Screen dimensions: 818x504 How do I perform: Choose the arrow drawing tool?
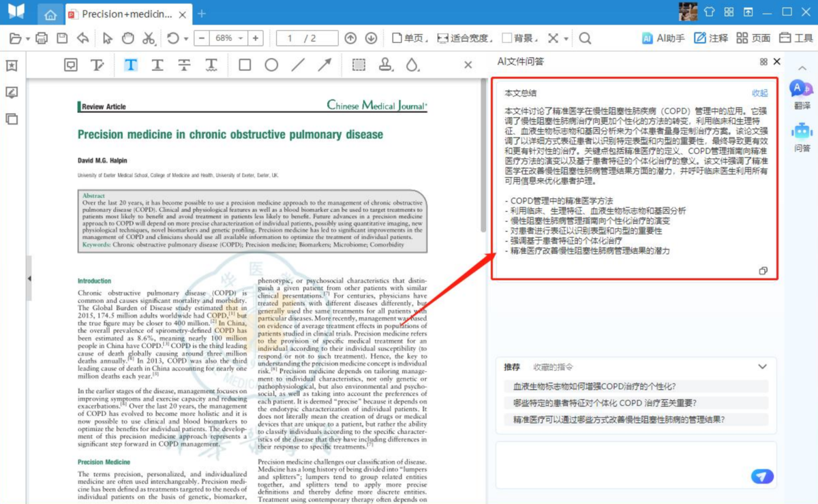pos(324,65)
